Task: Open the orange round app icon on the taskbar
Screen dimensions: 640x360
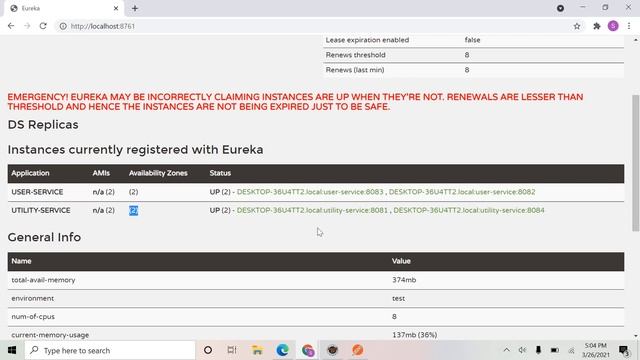Action: click(x=358, y=350)
